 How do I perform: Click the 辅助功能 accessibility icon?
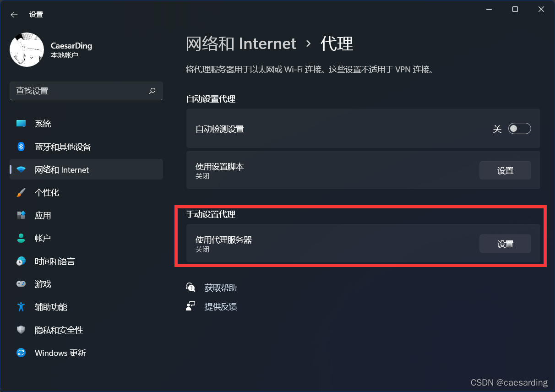pyautogui.click(x=21, y=307)
